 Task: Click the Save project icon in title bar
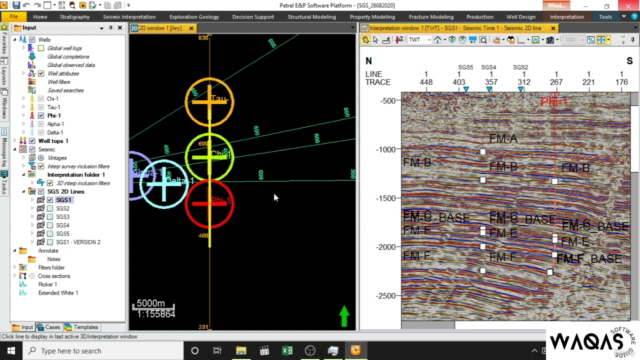pyautogui.click(x=16, y=5)
